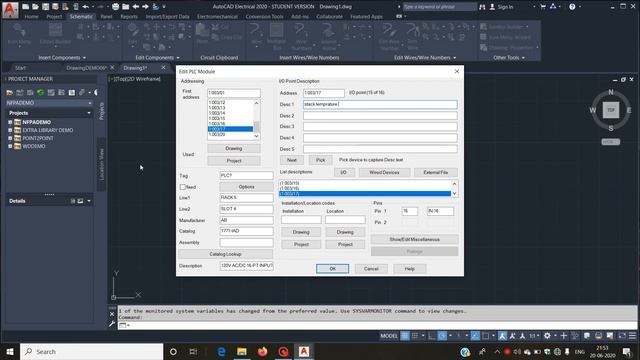Open the Project ribbon tab
The image size is (640, 360).
(x=54, y=17)
